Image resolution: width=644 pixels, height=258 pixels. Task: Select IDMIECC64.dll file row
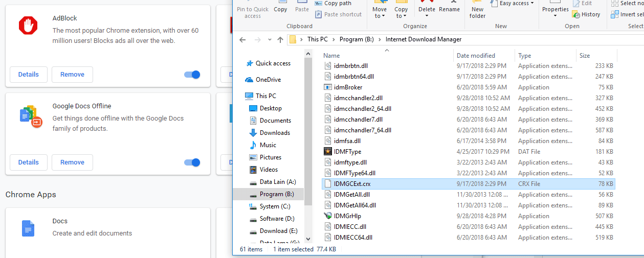coord(468,238)
